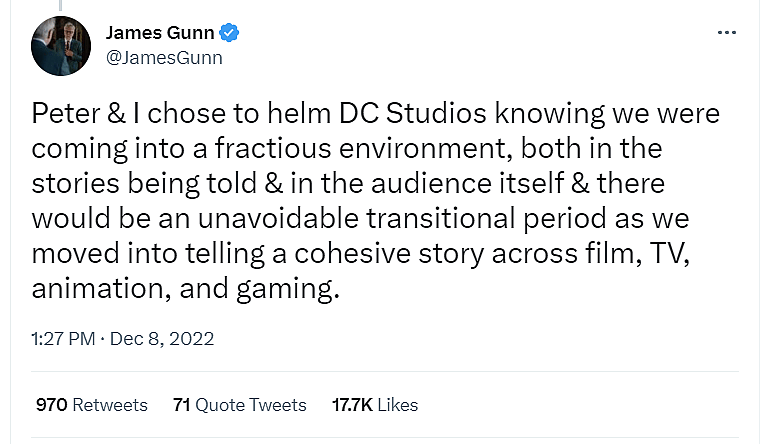Click the 71 quote count number
Screen dimensions: 760x444
point(181,405)
